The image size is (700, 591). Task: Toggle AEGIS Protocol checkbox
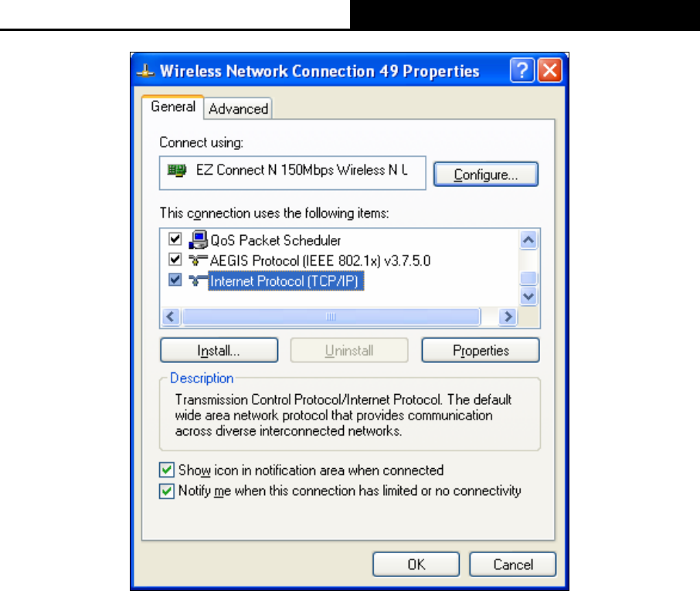point(175,260)
